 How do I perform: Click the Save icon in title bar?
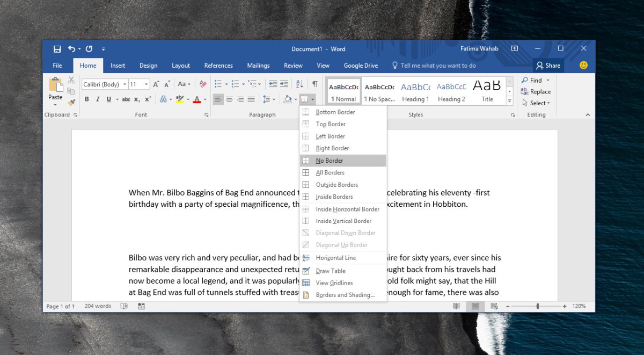coord(57,49)
